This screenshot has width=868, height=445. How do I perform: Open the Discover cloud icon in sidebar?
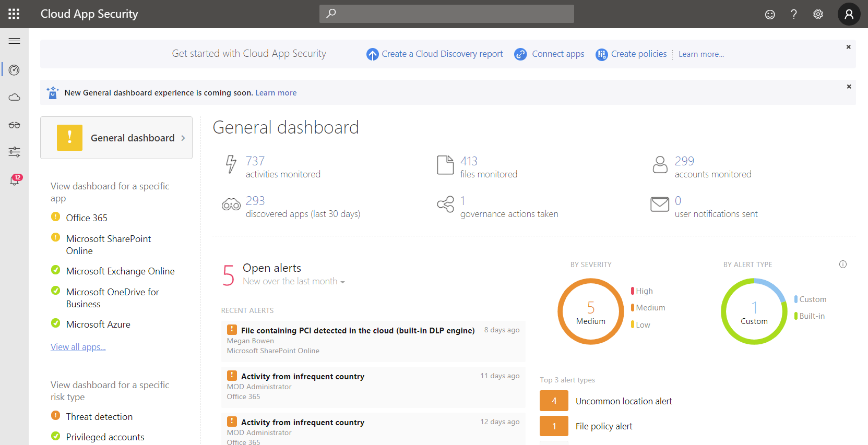click(15, 98)
